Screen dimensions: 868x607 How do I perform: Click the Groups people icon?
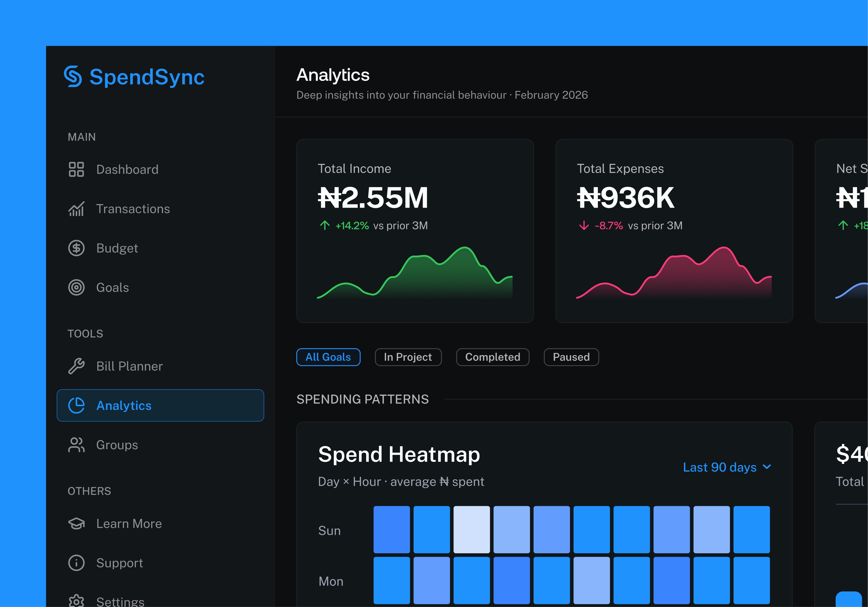click(76, 445)
